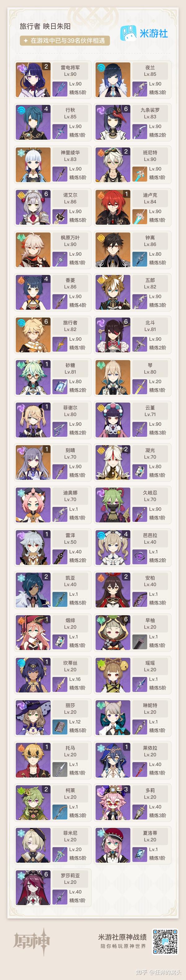Click the 在游戏中已与39名伙伴相遇 banner
Viewport: 186px width, 980px height.
click(65, 40)
